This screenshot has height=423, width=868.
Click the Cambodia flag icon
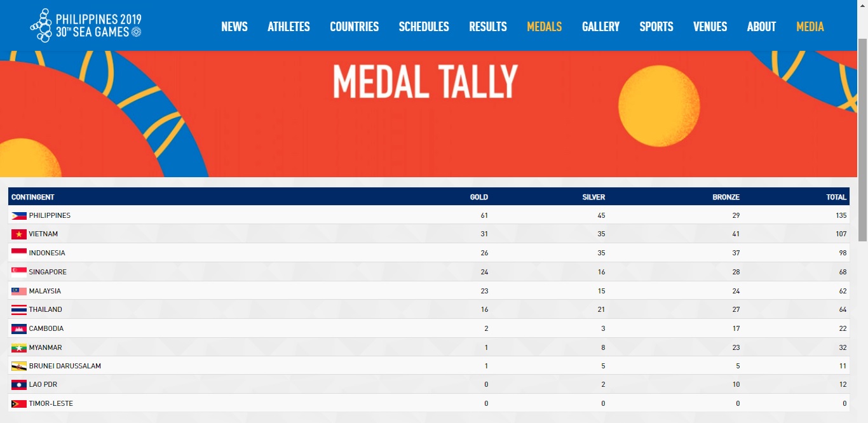point(18,329)
